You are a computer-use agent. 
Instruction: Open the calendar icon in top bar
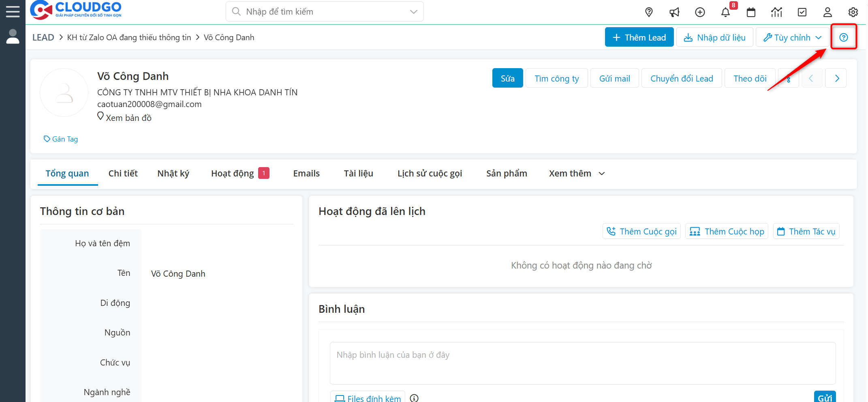coord(751,12)
